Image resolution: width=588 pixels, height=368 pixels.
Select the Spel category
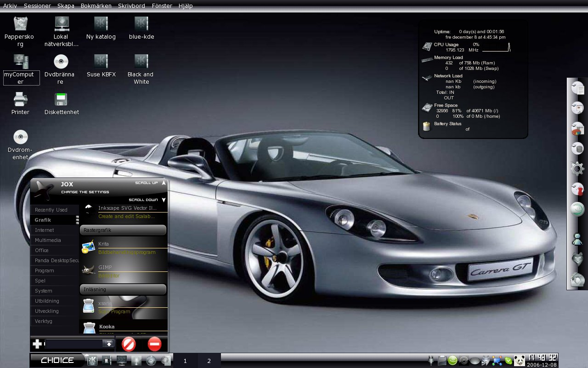click(54, 281)
